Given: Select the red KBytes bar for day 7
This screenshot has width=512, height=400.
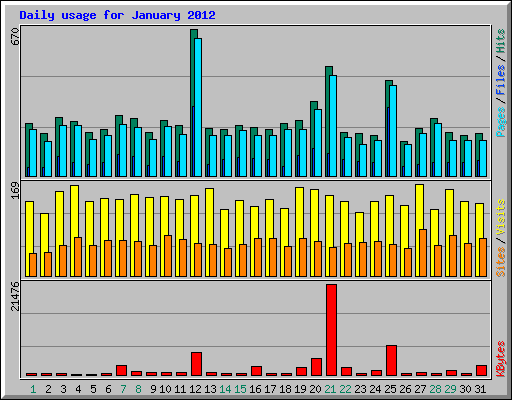Looking at the screenshot, I should (x=121, y=370).
